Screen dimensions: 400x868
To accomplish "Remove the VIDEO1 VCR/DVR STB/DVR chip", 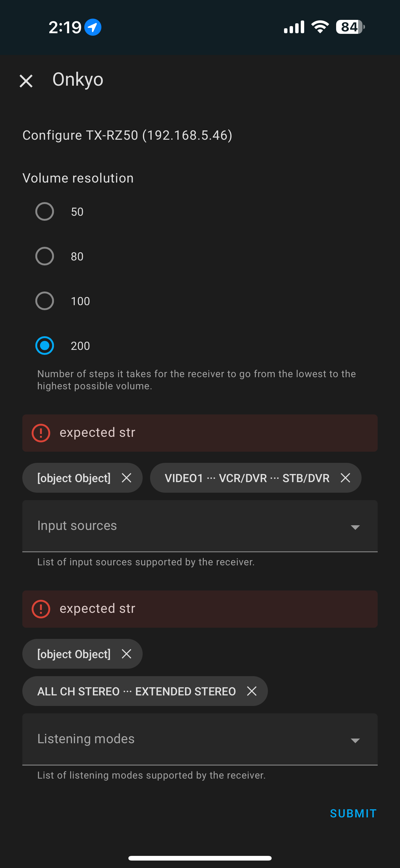I will click(x=345, y=478).
